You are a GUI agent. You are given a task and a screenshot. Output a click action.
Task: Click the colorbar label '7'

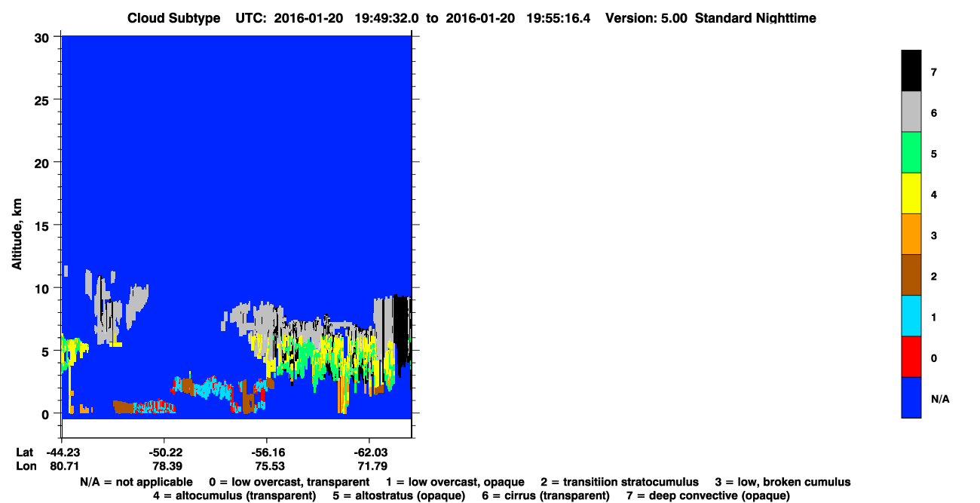[934, 72]
